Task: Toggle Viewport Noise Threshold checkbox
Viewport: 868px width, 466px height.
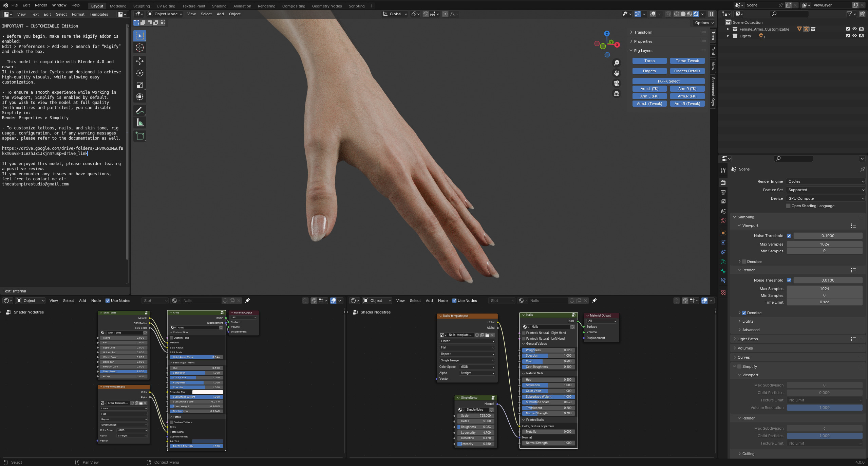Action: (x=789, y=236)
